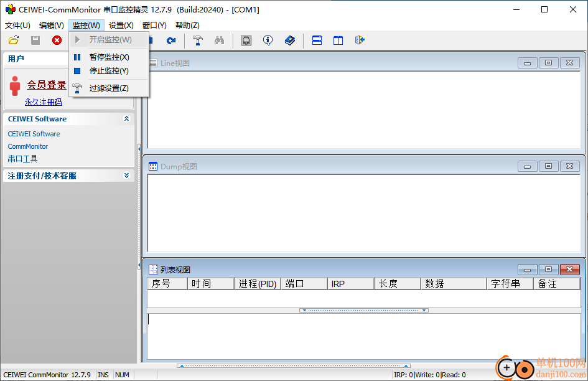Minimize the 列表视图 window
The height and width of the screenshot is (381, 588).
click(x=527, y=270)
